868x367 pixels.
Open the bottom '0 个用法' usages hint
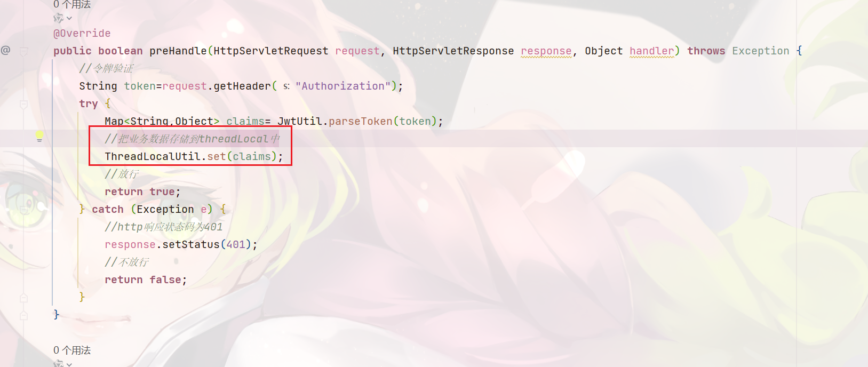tap(72, 350)
